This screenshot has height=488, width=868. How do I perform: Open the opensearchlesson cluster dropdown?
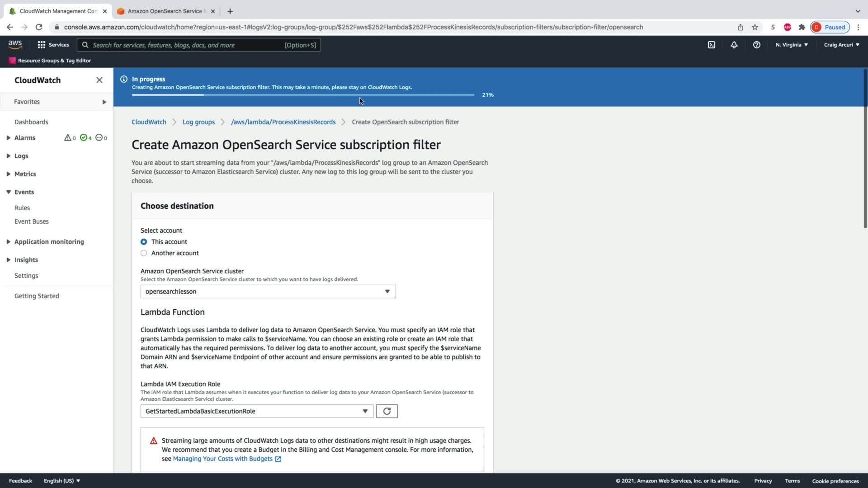tap(268, 291)
